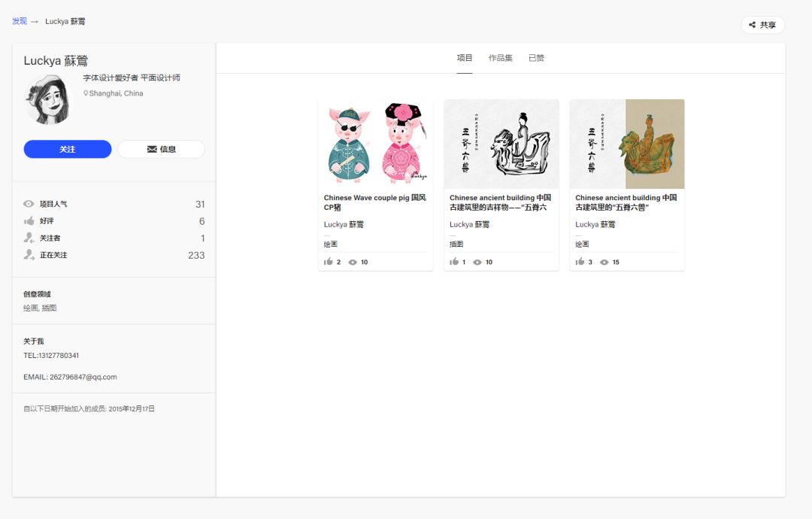Open the black ink 五脊六 project thumbnail
This screenshot has width=812, height=519.
[501, 144]
